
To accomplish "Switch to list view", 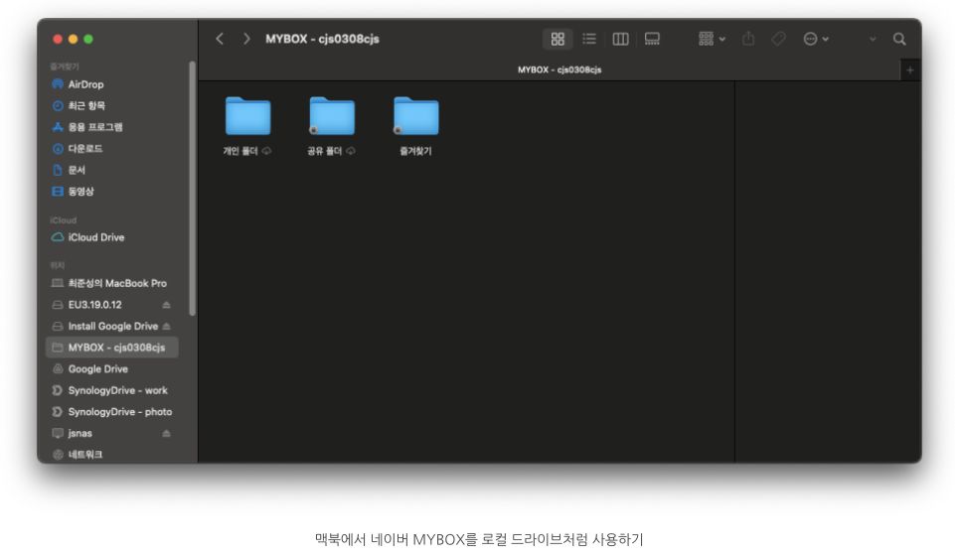I will click(589, 39).
